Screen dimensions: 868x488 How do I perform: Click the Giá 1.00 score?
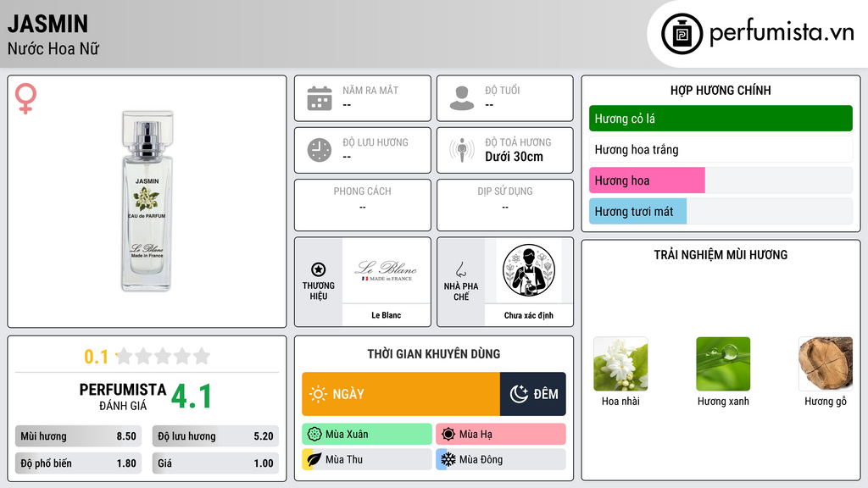(215, 463)
